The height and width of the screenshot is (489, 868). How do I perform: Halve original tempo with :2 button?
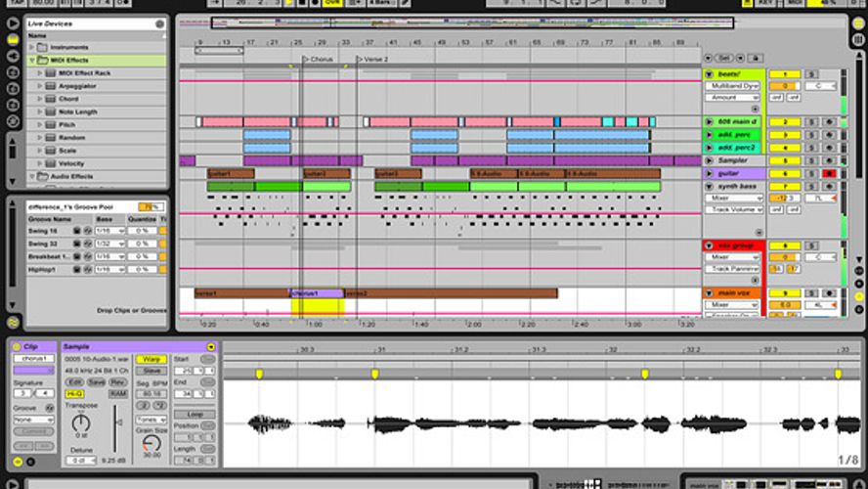click(143, 405)
